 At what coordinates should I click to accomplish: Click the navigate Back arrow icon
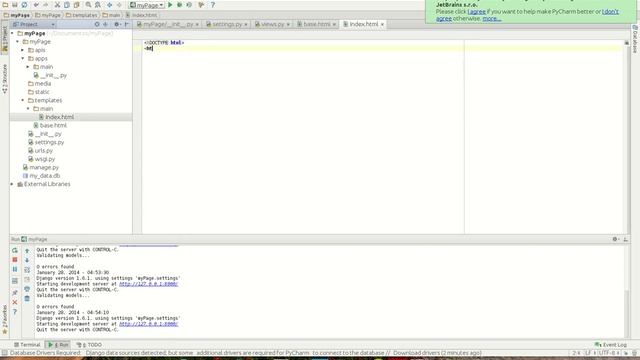pyautogui.click(x=109, y=5)
